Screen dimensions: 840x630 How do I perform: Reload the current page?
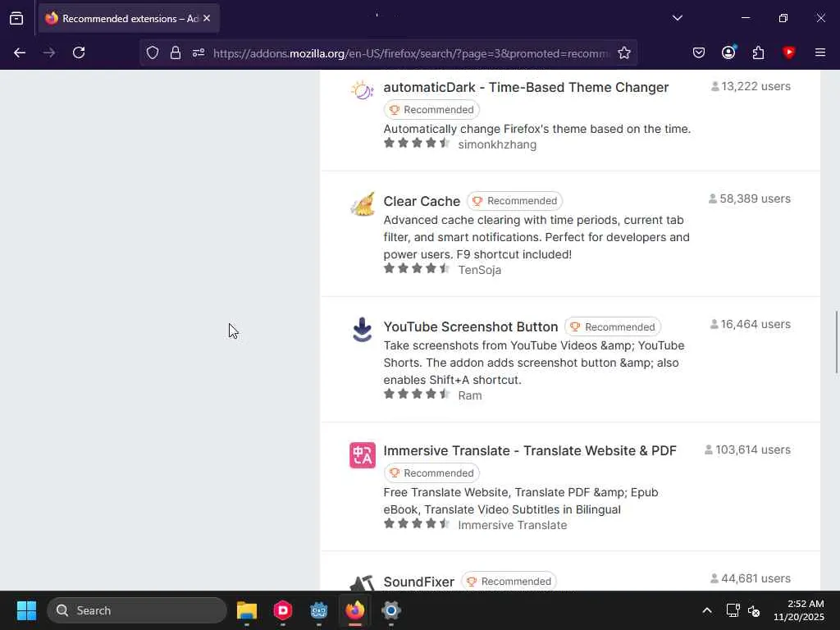tap(79, 52)
